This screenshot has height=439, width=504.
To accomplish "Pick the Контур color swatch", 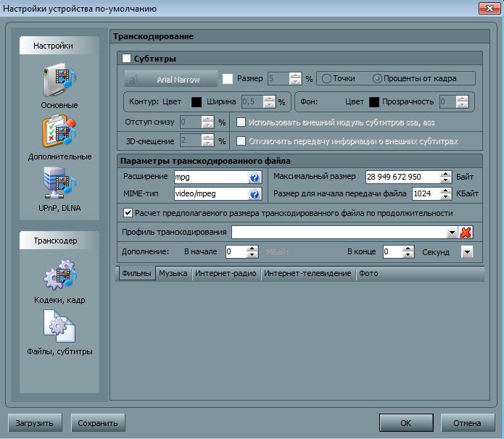I will (196, 101).
